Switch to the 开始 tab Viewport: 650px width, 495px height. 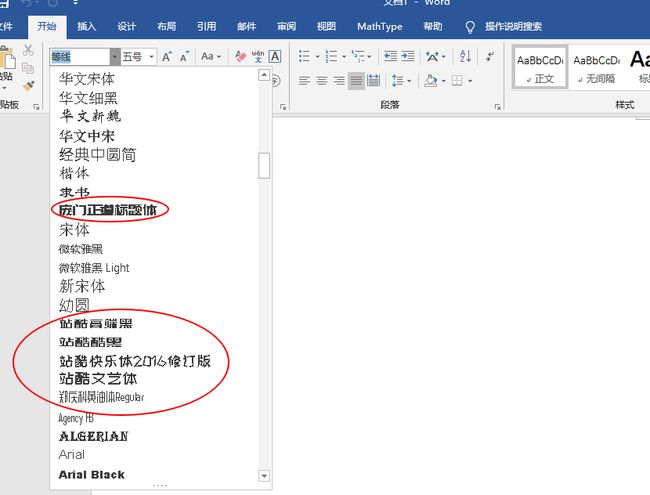coord(47,27)
